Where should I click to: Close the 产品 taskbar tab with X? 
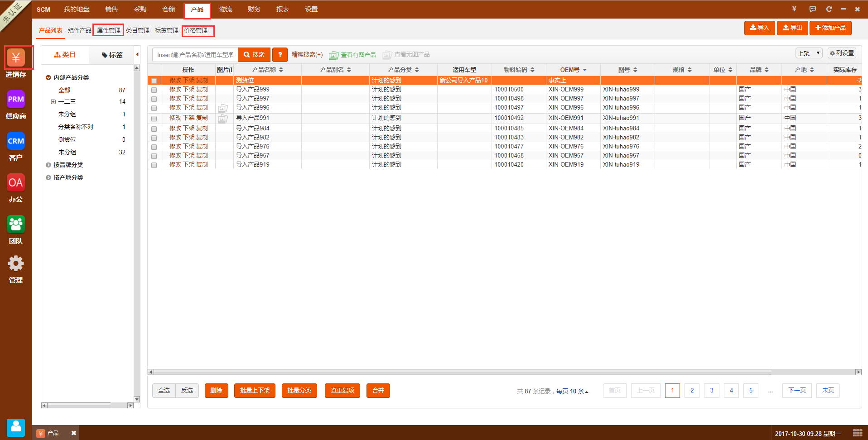[x=74, y=433]
